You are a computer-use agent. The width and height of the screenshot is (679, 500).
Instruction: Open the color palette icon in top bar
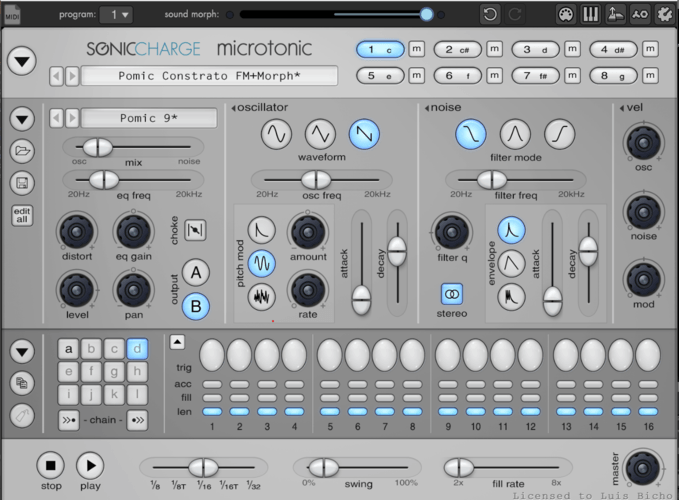point(566,14)
